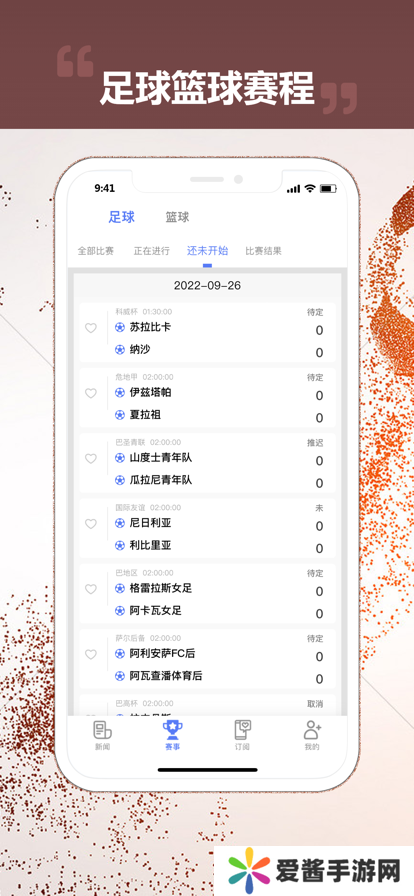Select the 正在进行 in-progress tab
The image size is (414, 896).
(x=152, y=251)
